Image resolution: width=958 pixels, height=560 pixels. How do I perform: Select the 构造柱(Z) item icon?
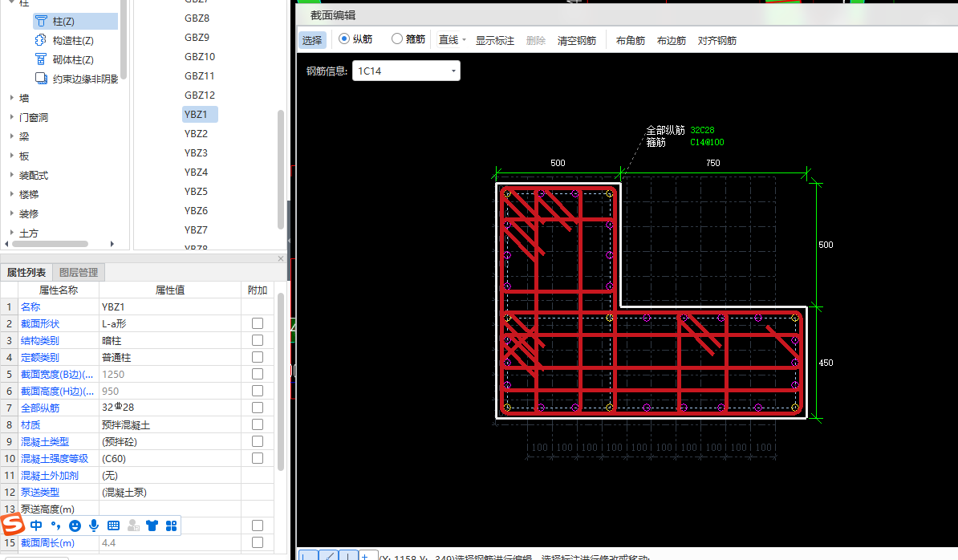click(x=41, y=40)
